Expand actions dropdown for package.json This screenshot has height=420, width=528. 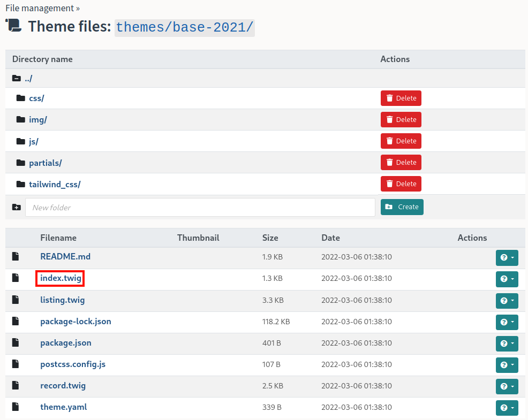(x=507, y=344)
